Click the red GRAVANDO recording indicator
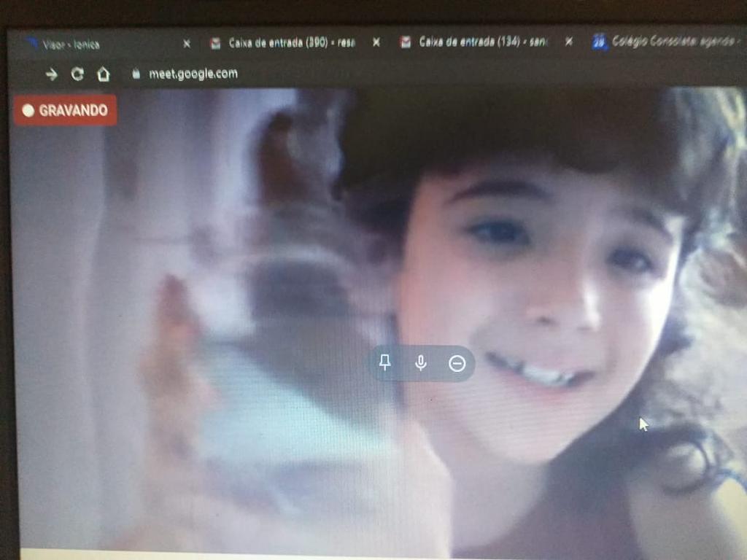 (x=65, y=110)
